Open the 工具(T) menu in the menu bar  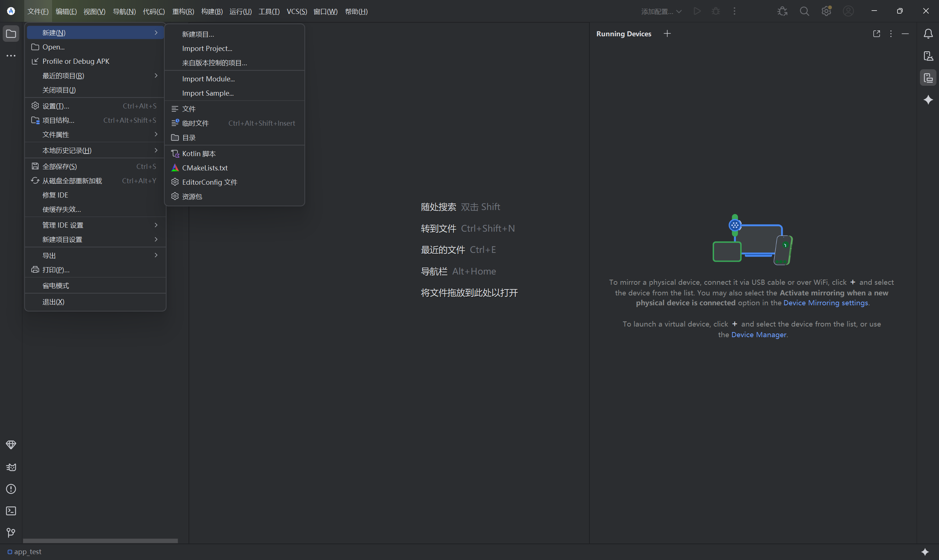(x=269, y=12)
